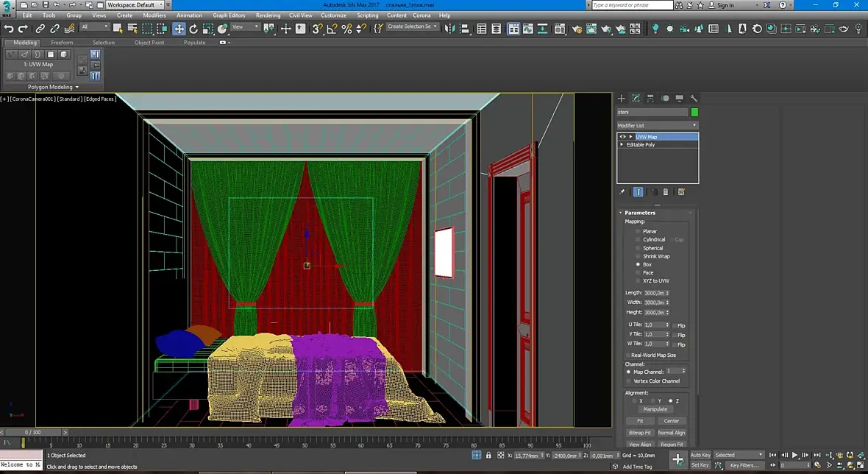Open the Rendering menu

268,15
